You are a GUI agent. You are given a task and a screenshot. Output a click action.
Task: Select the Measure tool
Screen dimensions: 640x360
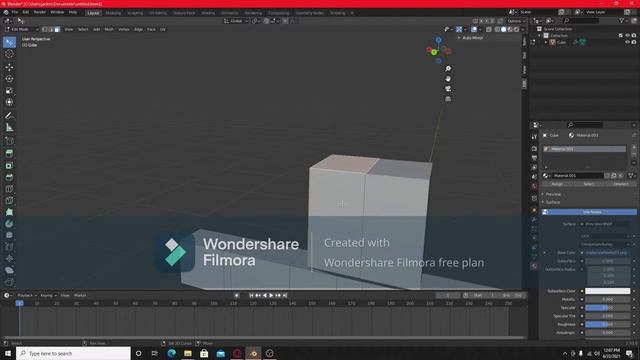coord(9,128)
